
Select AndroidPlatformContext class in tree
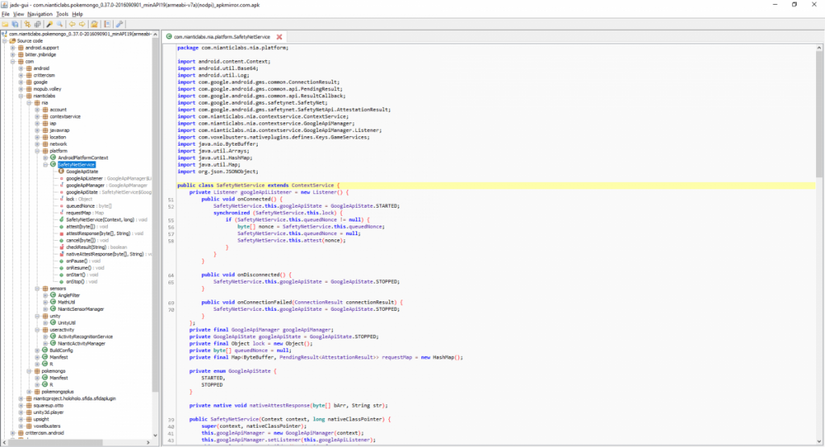coord(83,158)
